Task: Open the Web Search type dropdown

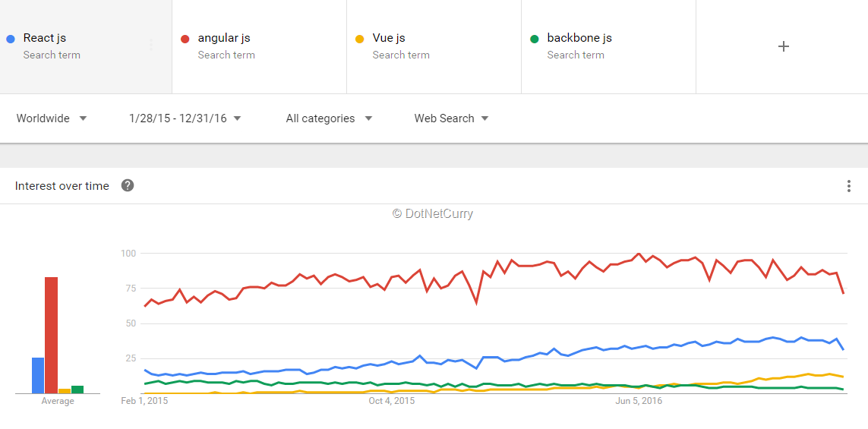Action: click(x=451, y=118)
